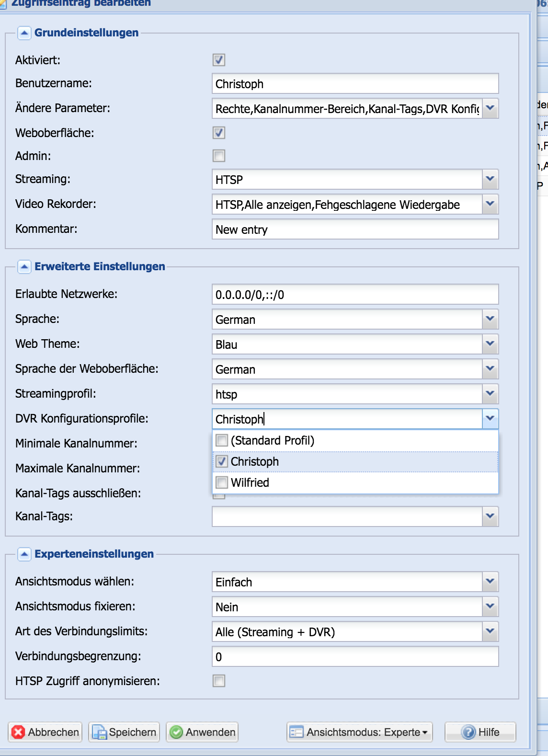Collapse the Experteneinstellungen section
Image resolution: width=548 pixels, height=756 pixels.
pos(24,554)
